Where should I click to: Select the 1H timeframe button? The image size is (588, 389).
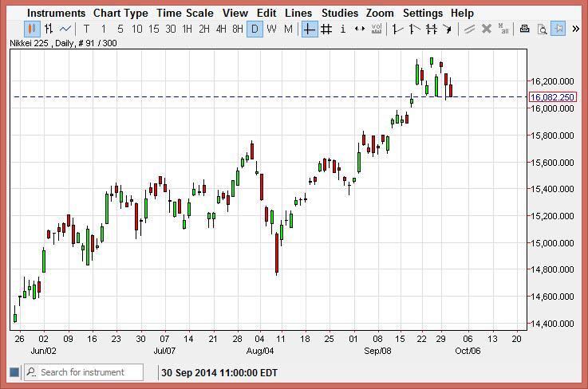(187, 29)
